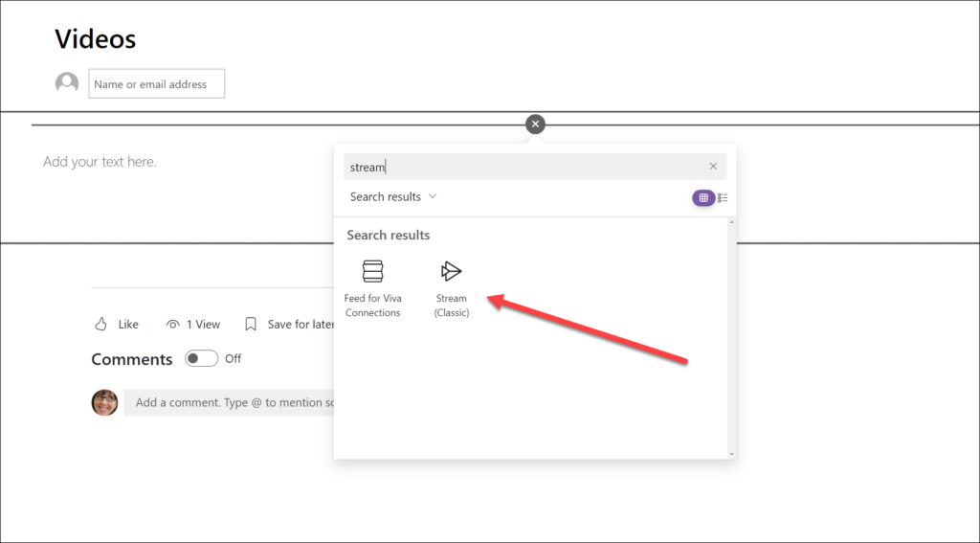The image size is (980, 543).
Task: Click the Search results section heading
Action: pos(389,236)
